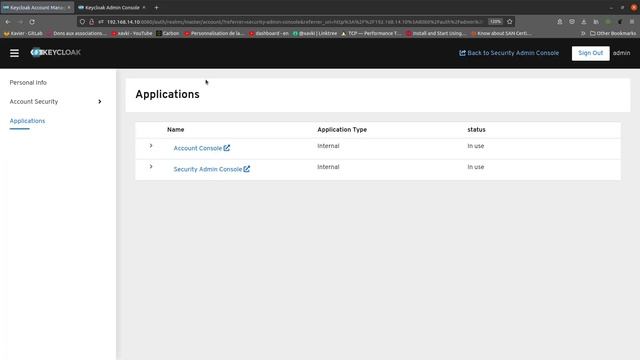Click 'In use' status for Account Console
This screenshot has width=640, height=360.
click(x=476, y=146)
